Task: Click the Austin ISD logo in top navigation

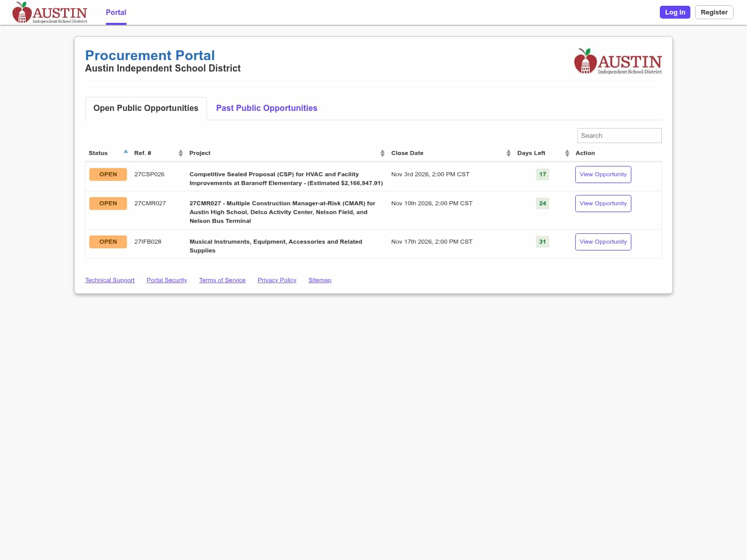Action: point(50,12)
